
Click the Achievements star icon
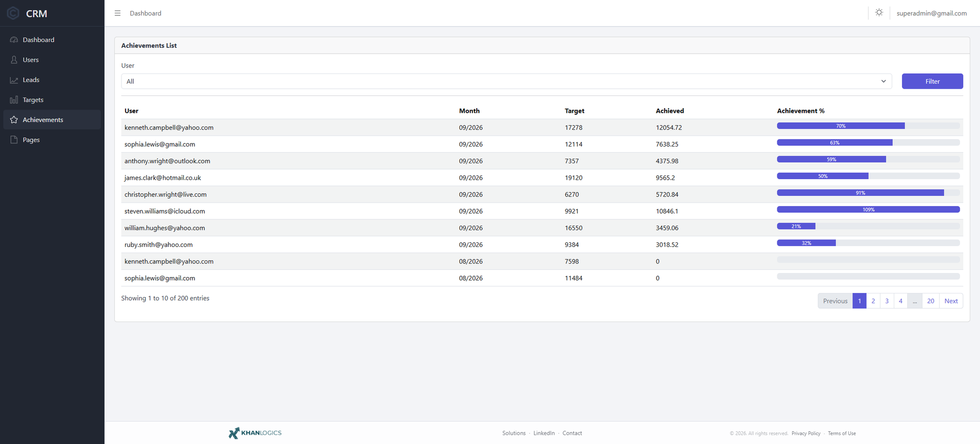coord(14,120)
